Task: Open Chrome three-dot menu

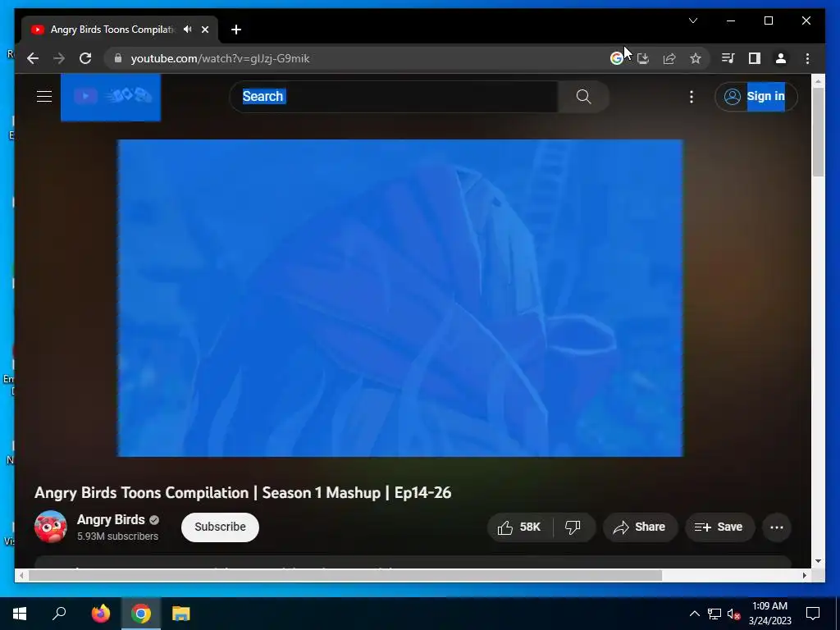Action: (807, 58)
